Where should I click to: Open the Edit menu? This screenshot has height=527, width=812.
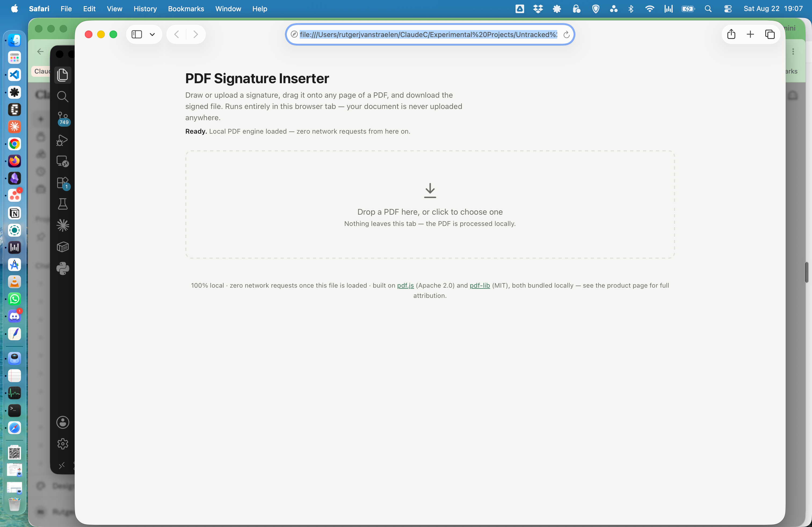[x=89, y=9]
